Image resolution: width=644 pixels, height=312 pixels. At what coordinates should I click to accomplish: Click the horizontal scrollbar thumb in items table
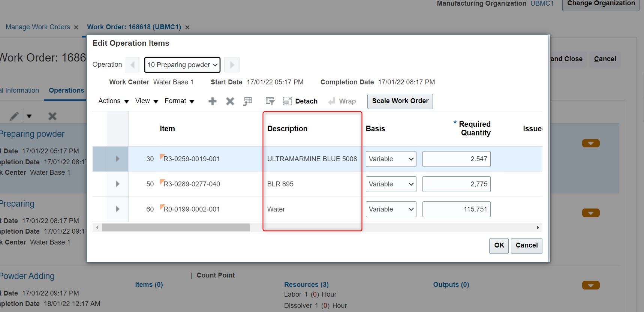click(176, 228)
